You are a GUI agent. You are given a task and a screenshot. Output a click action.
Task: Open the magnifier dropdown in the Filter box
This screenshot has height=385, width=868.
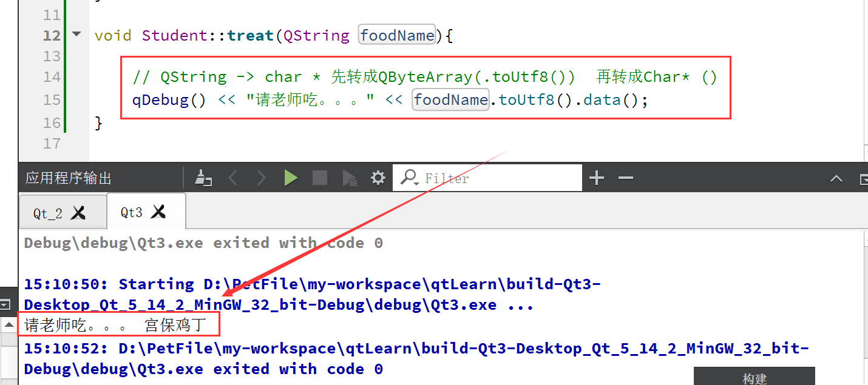click(x=410, y=178)
